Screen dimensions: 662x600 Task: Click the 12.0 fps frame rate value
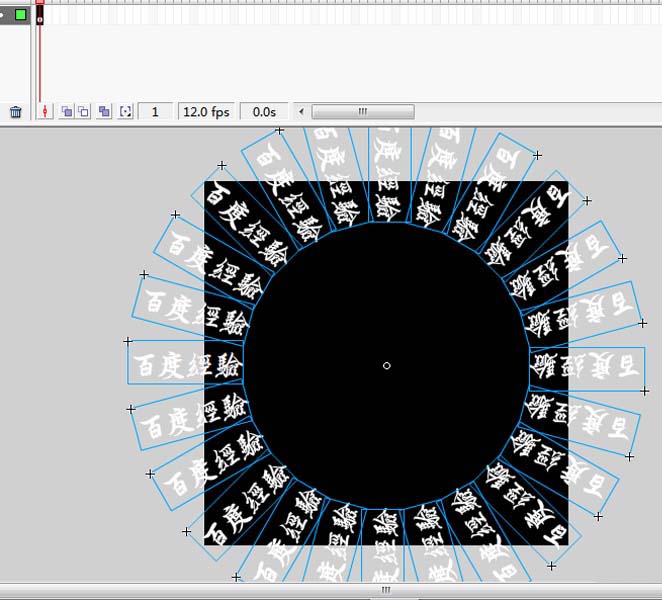(x=206, y=112)
